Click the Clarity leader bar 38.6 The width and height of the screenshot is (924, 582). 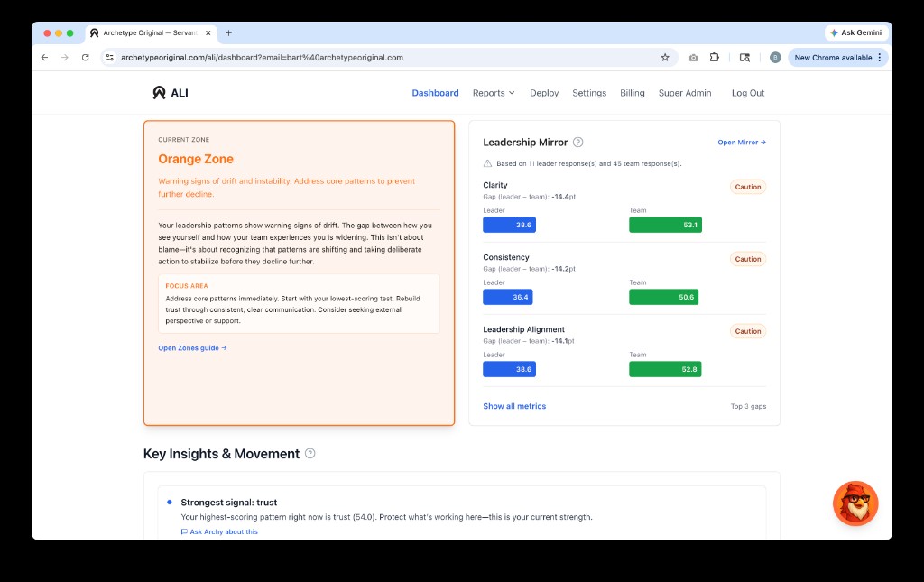click(509, 225)
